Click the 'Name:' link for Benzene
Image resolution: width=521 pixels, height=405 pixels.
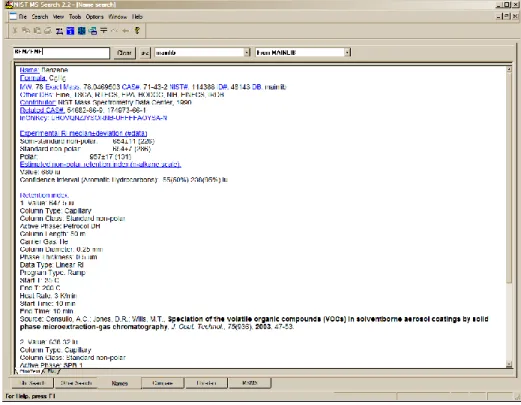click(x=29, y=70)
